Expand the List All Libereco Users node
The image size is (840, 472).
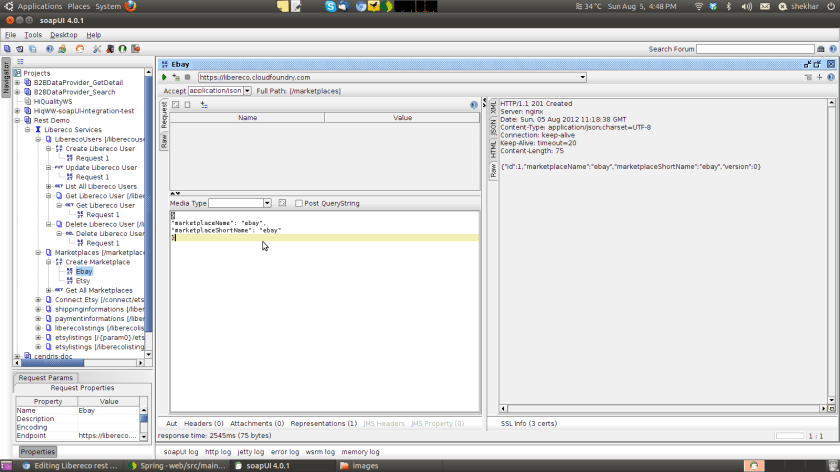[x=48, y=186]
